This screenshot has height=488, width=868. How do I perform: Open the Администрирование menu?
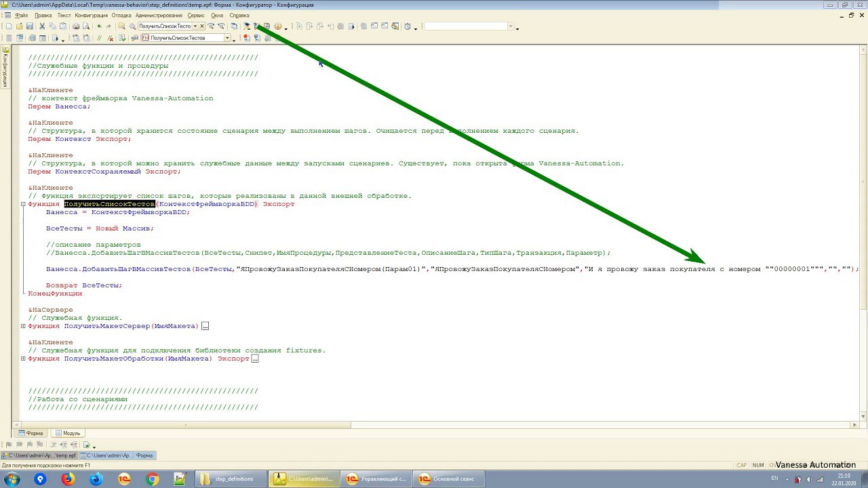159,15
